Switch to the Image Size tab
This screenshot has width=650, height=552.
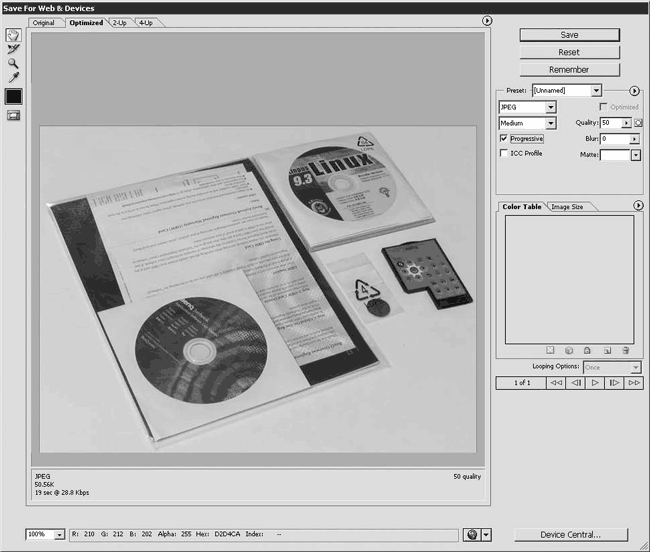[x=567, y=207]
